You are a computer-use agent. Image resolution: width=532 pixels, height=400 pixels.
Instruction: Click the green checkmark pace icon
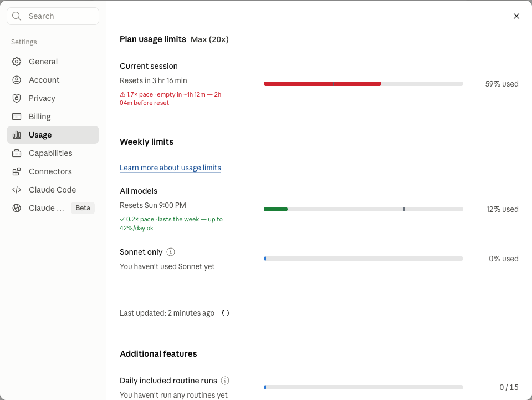[x=122, y=219]
